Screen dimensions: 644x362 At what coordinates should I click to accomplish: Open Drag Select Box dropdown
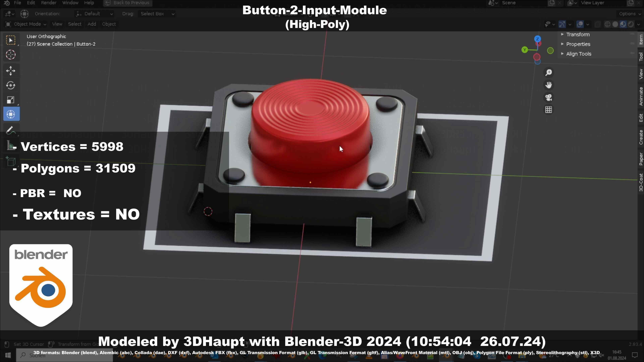[x=157, y=14]
